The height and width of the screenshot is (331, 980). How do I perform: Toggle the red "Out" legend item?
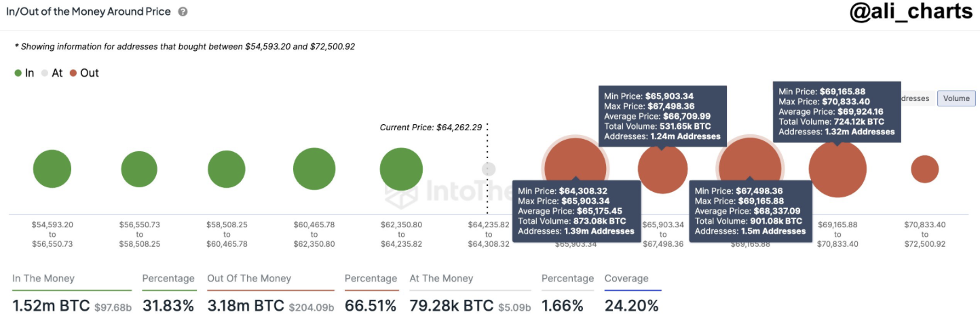pos(83,73)
